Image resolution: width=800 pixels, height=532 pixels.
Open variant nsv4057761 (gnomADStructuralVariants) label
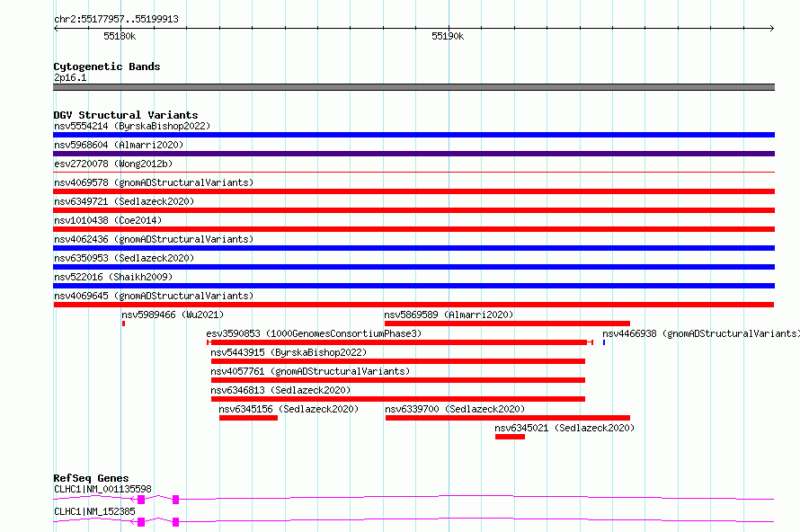pyautogui.click(x=310, y=371)
